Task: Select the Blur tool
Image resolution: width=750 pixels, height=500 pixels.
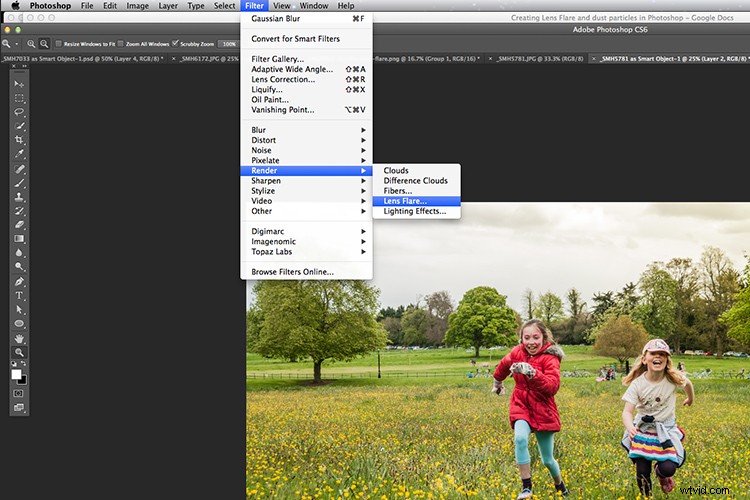Action: pyautogui.click(x=19, y=252)
